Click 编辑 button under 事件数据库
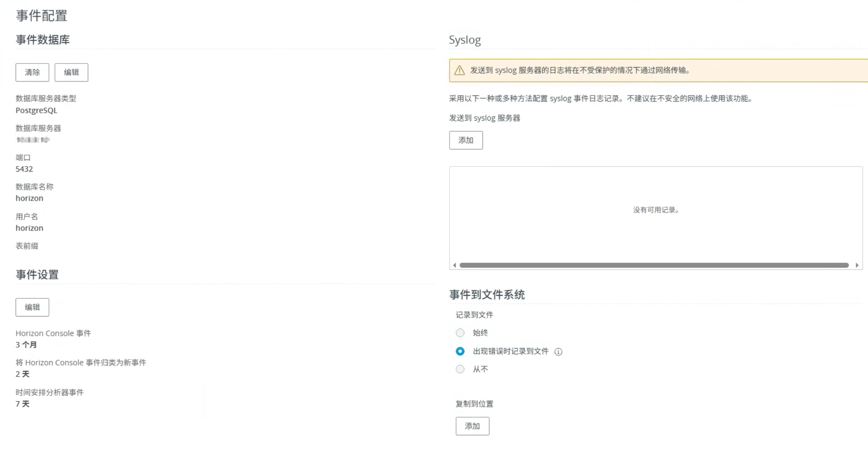This screenshot has width=868, height=454. click(x=71, y=72)
